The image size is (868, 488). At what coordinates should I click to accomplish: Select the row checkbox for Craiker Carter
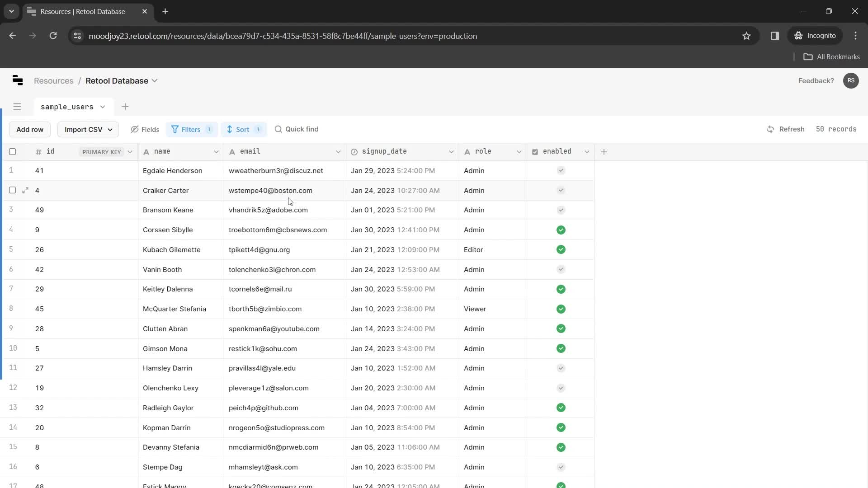pos(13,190)
